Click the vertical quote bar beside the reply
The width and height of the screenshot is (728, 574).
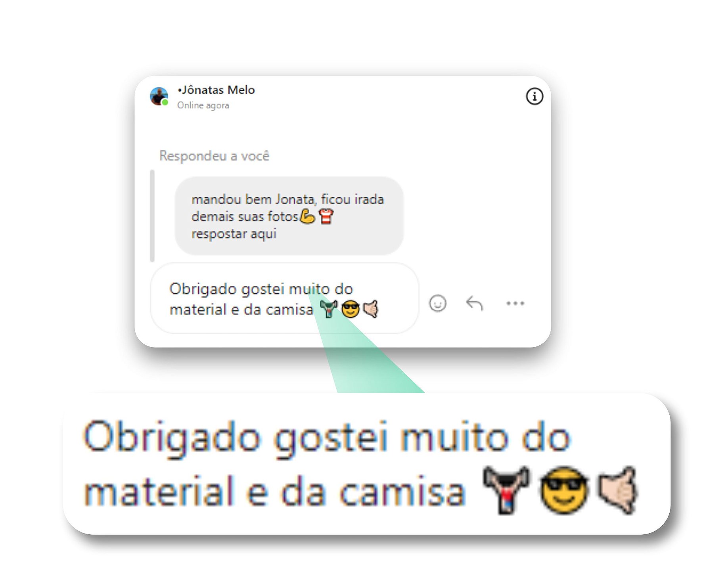[152, 216]
